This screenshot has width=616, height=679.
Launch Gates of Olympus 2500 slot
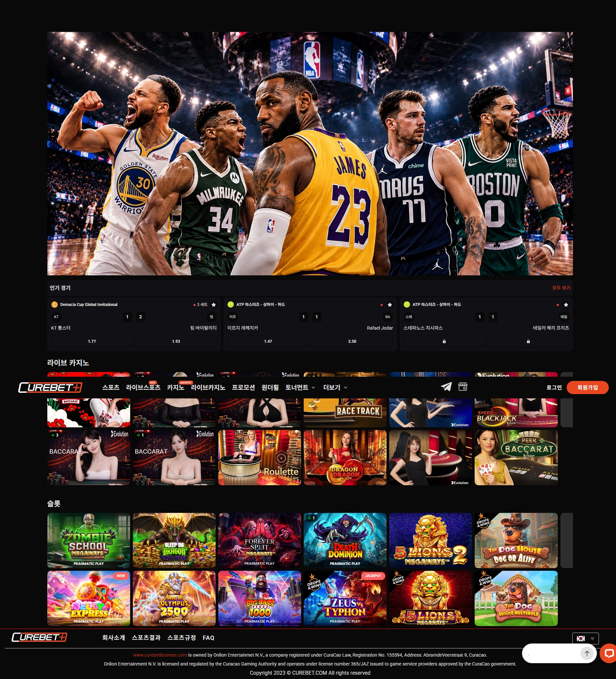(174, 598)
